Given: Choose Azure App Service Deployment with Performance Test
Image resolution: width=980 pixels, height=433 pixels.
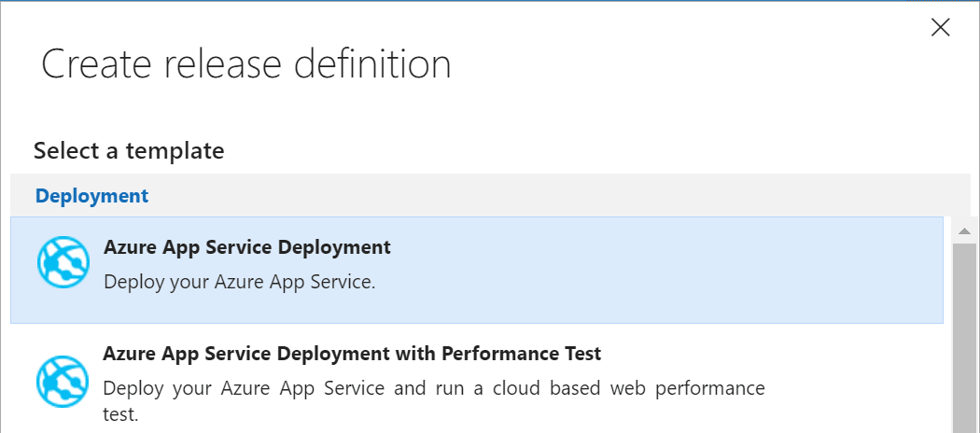Looking at the screenshot, I should [x=352, y=354].
